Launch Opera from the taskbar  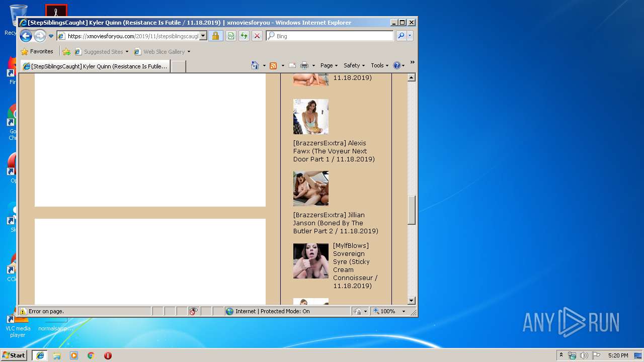108,355
